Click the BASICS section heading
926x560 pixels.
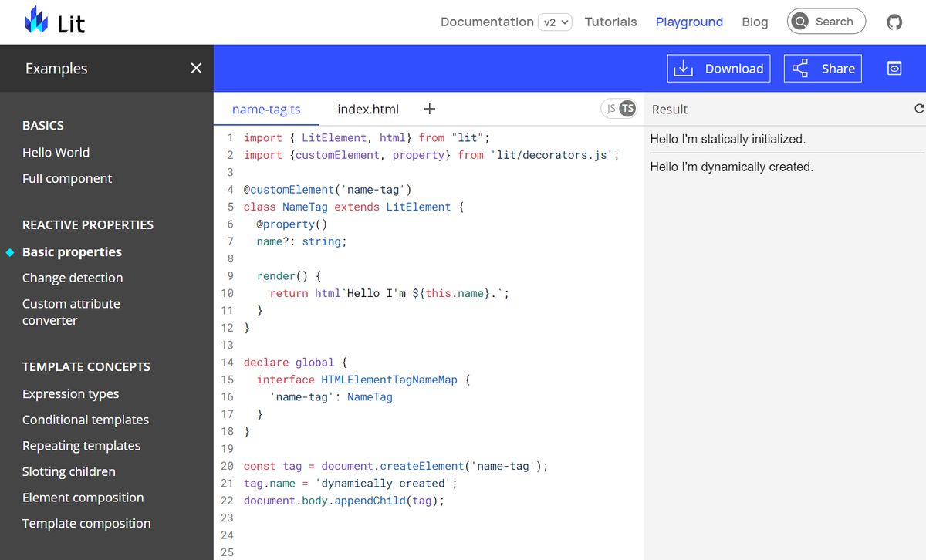[43, 126]
